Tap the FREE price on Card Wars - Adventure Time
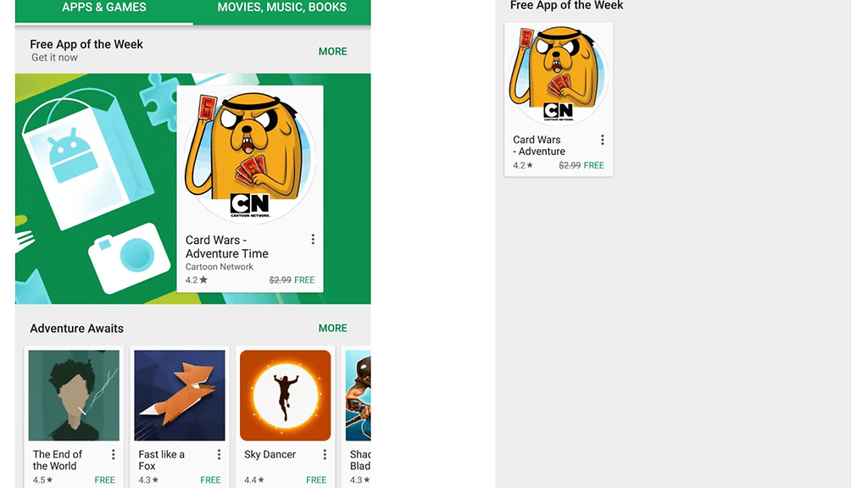This screenshot has width=868, height=488. coord(304,280)
